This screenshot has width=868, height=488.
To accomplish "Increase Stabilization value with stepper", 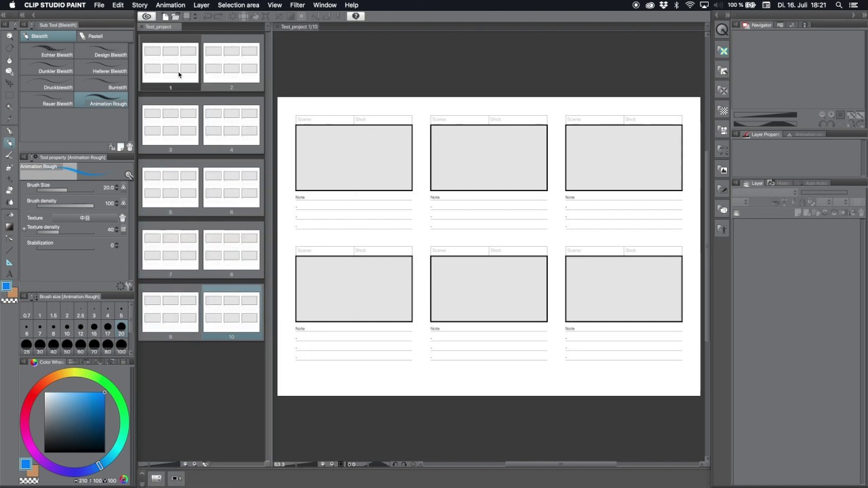I will [117, 243].
